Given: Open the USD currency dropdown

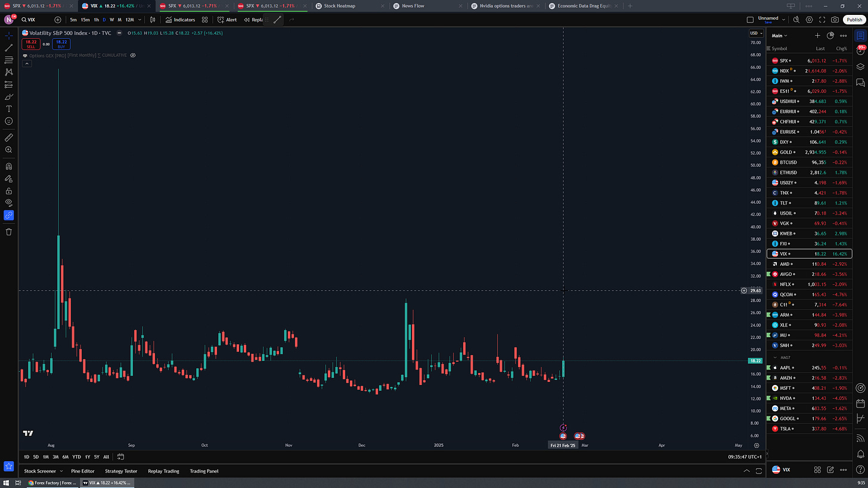Looking at the screenshot, I should [x=756, y=33].
